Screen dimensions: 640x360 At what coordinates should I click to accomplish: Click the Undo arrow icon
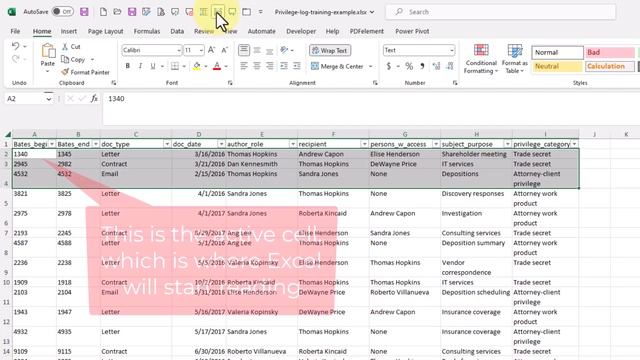(x=16, y=46)
